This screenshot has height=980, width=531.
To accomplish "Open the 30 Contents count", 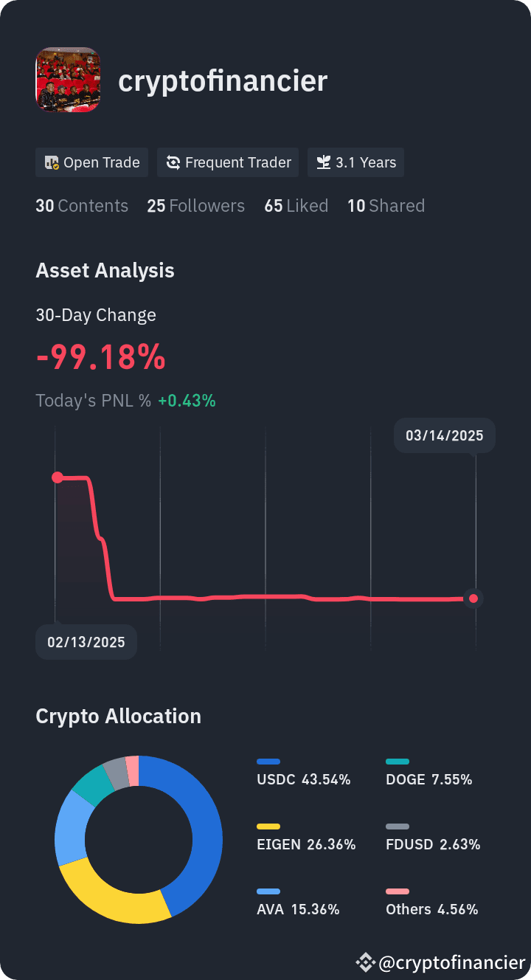I will (82, 206).
